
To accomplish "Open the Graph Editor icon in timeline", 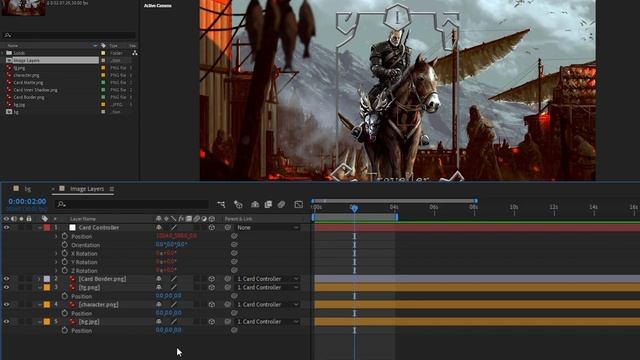I will (298, 204).
